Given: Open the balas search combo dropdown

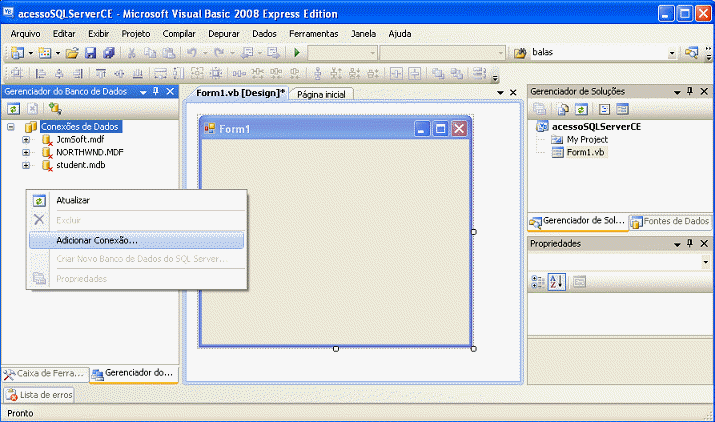Looking at the screenshot, I should pyautogui.click(x=672, y=53).
